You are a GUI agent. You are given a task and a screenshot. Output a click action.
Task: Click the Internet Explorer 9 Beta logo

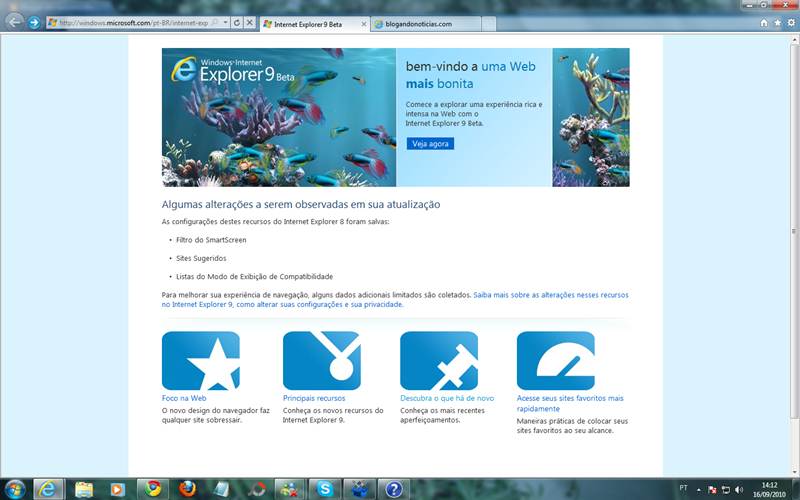point(233,70)
